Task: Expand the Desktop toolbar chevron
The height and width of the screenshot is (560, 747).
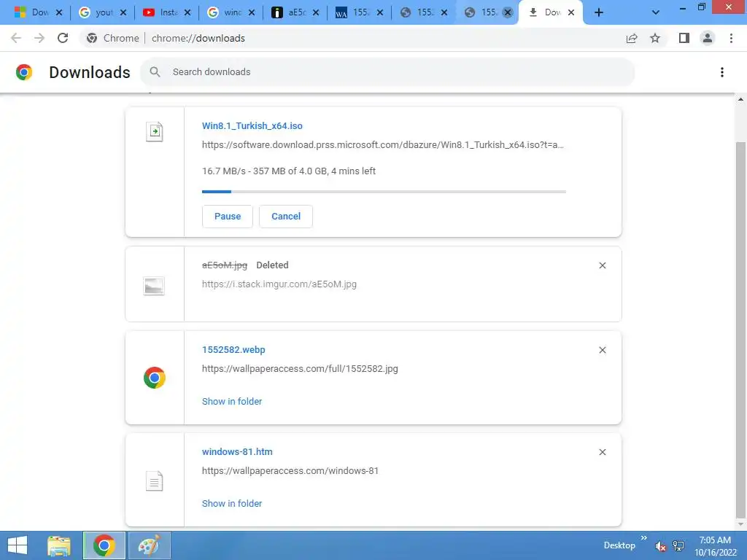Action: [x=643, y=538]
